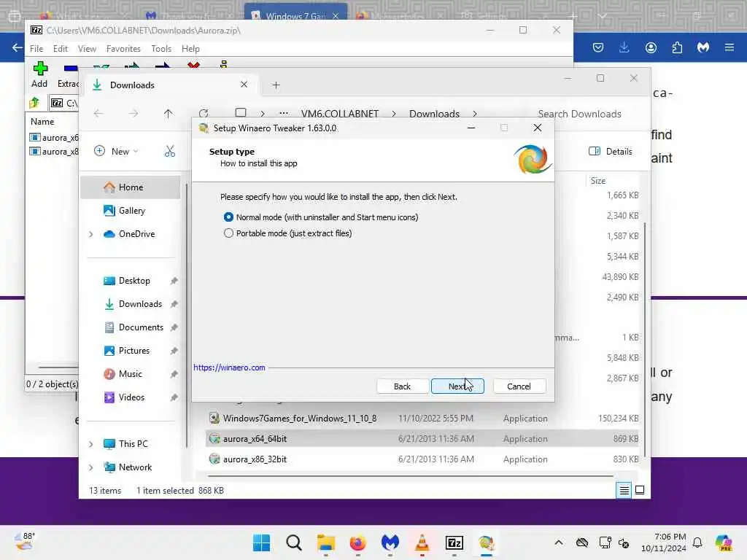Open Music in the sidebar
747x560 pixels.
pyautogui.click(x=130, y=374)
